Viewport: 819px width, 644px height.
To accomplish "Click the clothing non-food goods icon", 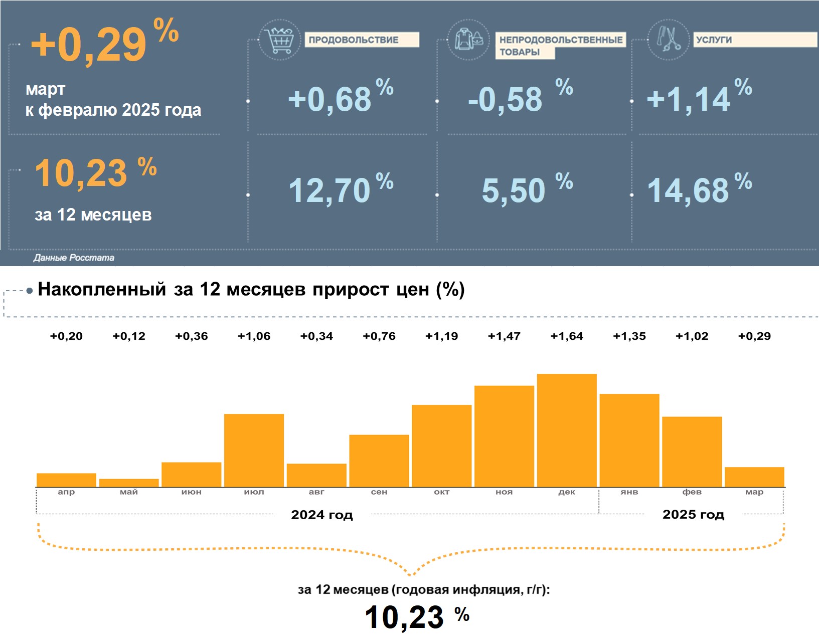I will pyautogui.click(x=468, y=40).
